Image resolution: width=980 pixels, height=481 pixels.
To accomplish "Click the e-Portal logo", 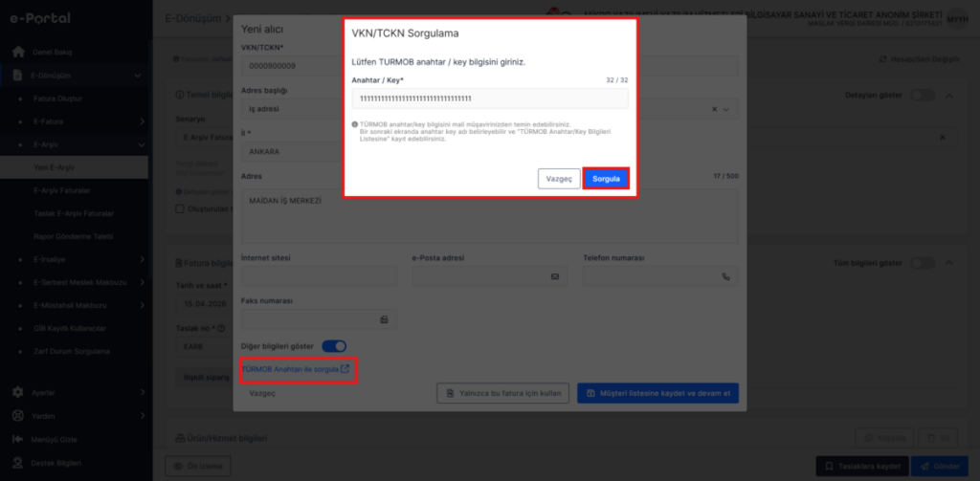I will coord(40,18).
